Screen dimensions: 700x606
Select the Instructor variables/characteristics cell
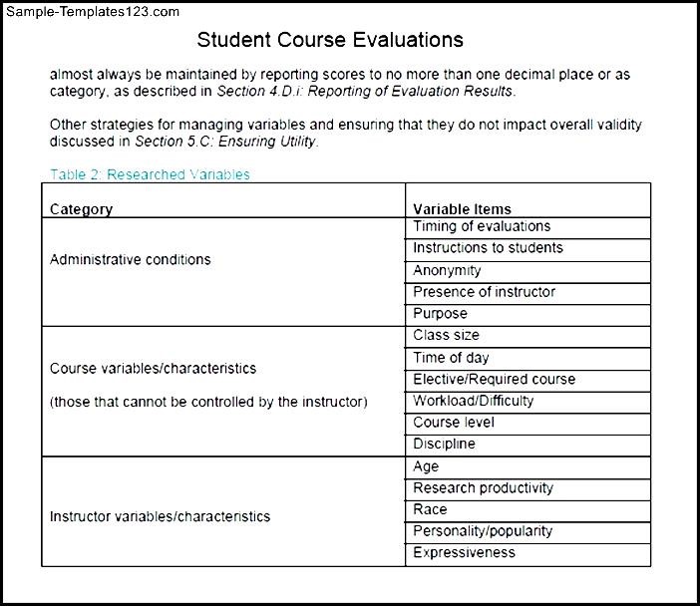[x=160, y=516]
